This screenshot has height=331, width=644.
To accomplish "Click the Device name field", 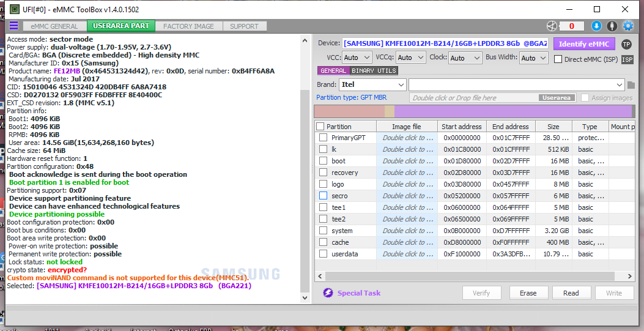I will (445, 43).
